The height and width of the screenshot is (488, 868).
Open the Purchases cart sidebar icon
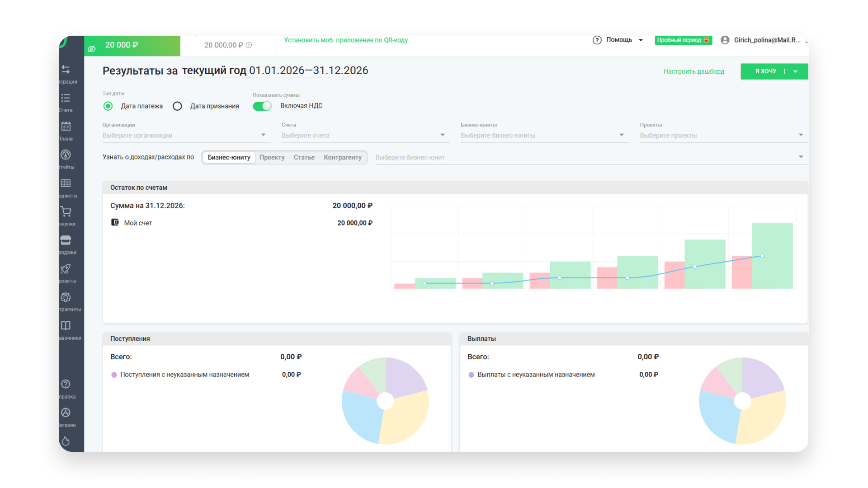[66, 211]
